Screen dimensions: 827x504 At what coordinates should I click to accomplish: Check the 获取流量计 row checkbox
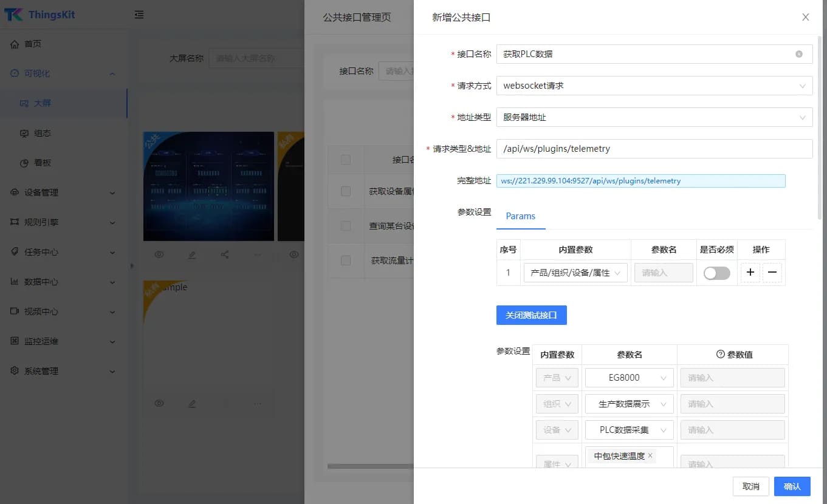pos(345,261)
